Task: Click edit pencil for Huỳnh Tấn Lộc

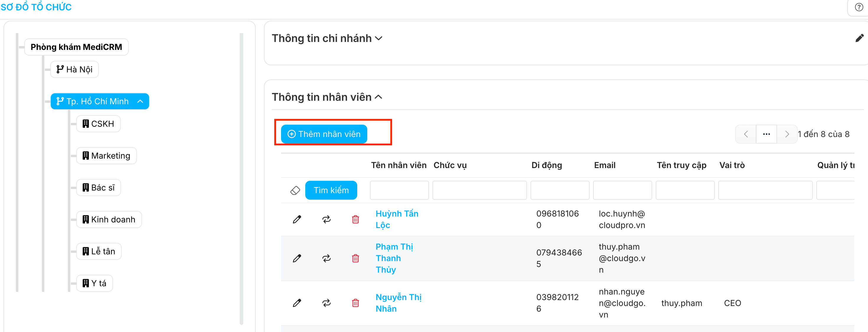Action: [296, 219]
